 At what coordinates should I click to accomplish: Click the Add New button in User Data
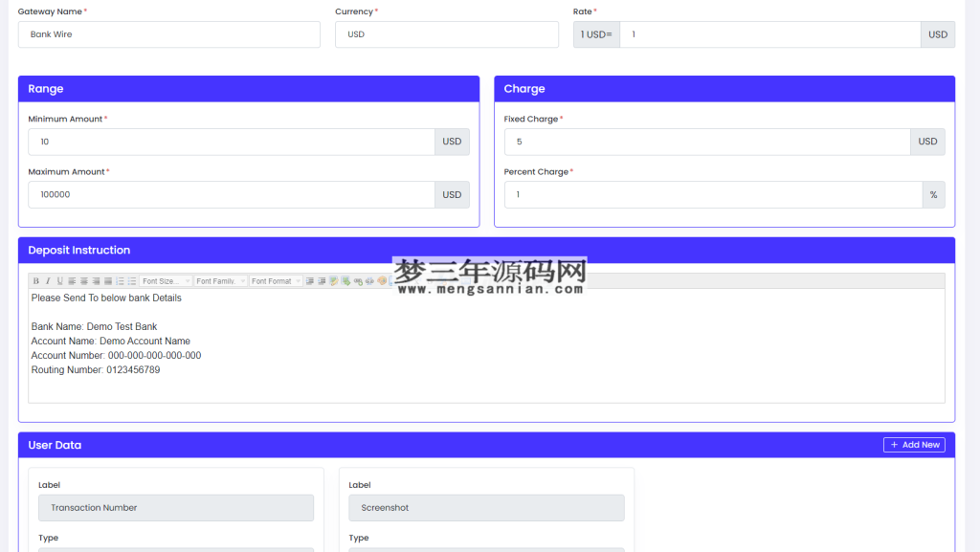pyautogui.click(x=914, y=444)
